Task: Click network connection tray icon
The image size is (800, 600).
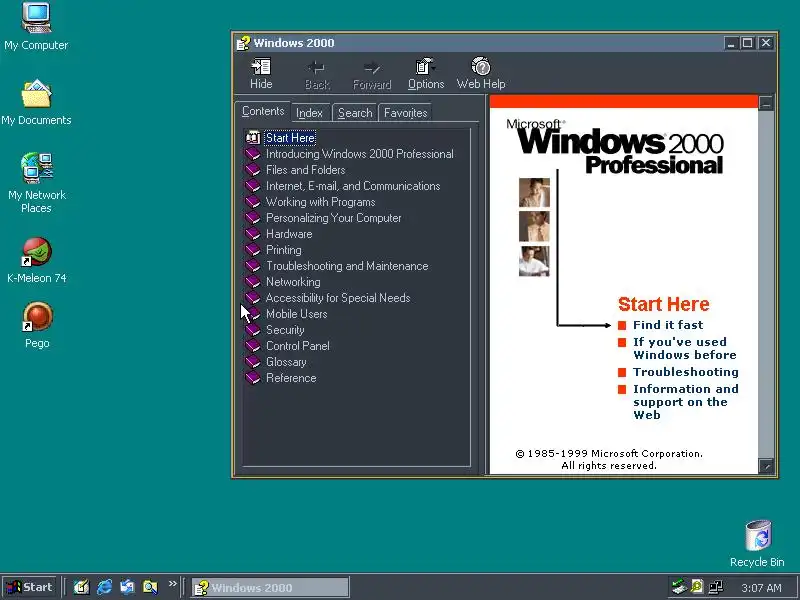Action: pos(716,587)
